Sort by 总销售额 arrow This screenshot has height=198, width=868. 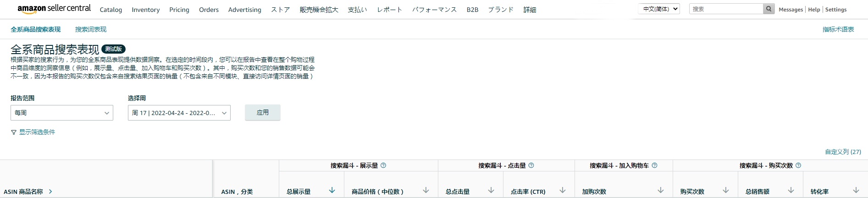coord(791,190)
